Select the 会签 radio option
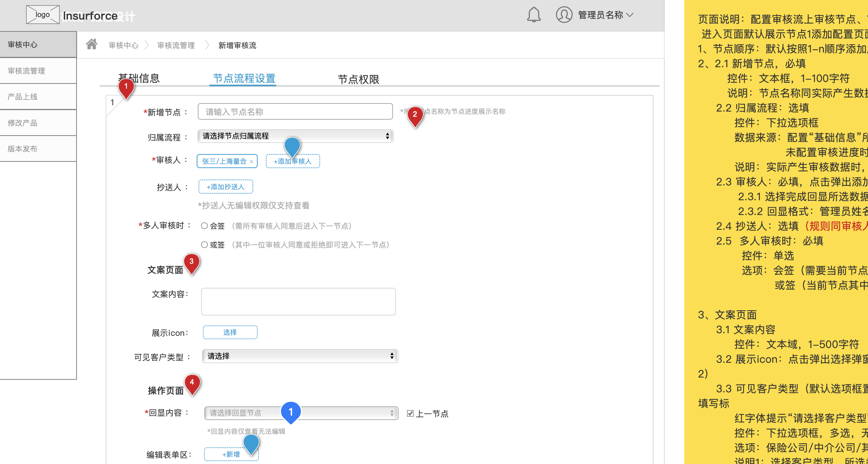Image resolution: width=868 pixels, height=464 pixels. [204, 226]
